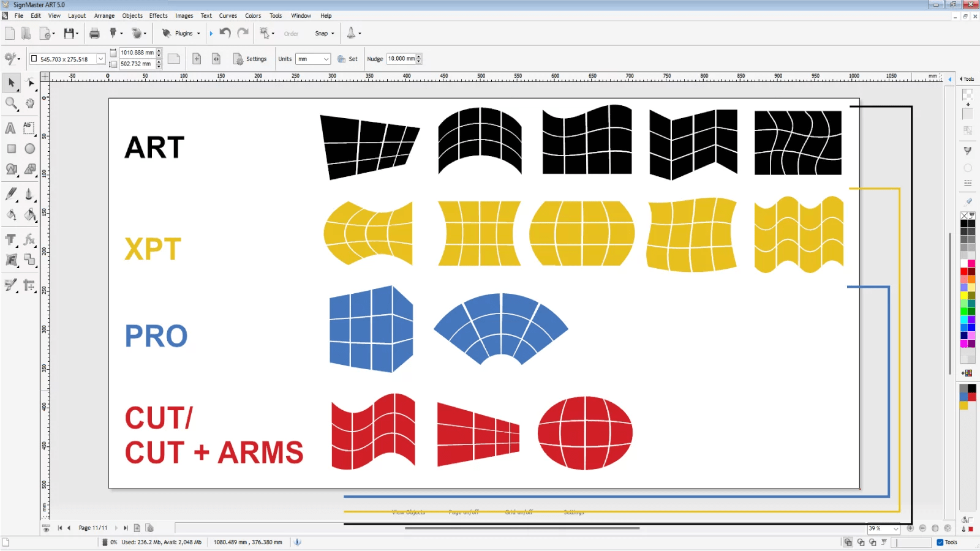The width and height of the screenshot is (980, 551).
Task: Select the red CUT ellipse grid shape
Action: (585, 433)
